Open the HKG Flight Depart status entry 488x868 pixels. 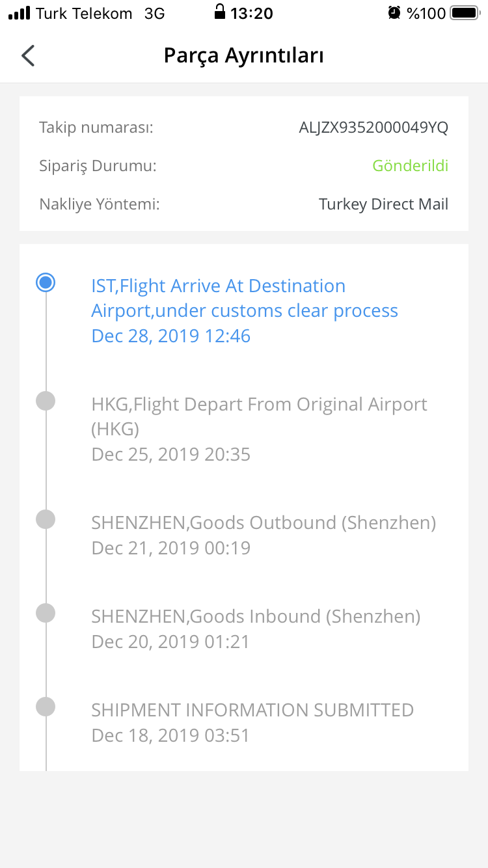point(260,429)
